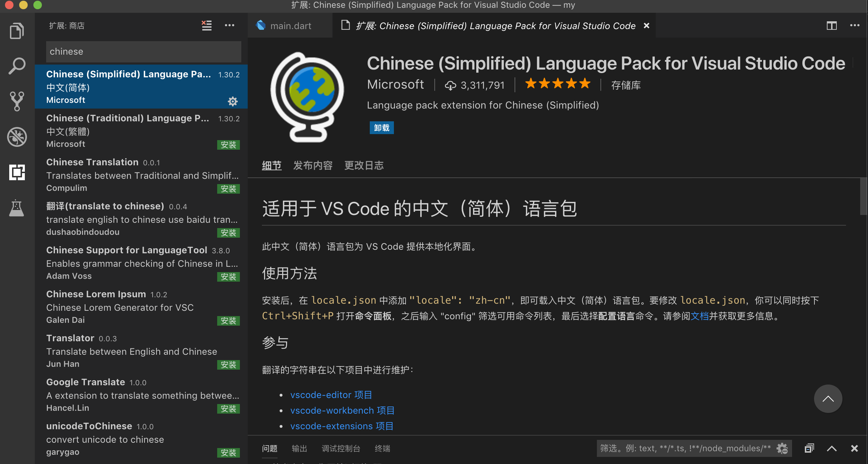Screen dimensions: 868x464
Task: Open the Debug view
Action: [17, 137]
